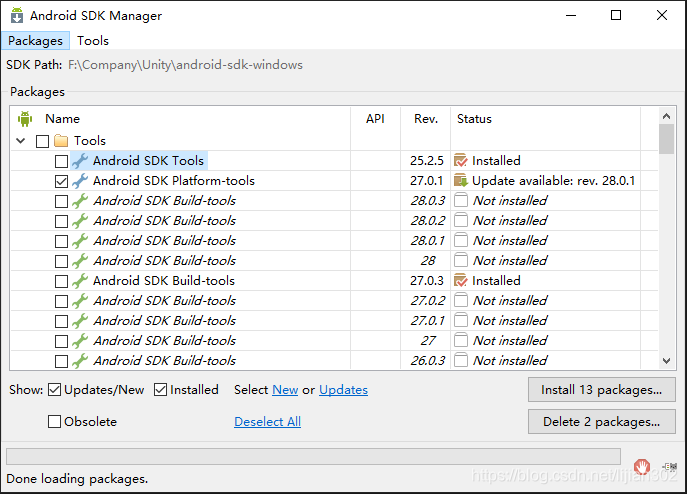Click wrench icon of Build-tools 27.0.2

tap(80, 301)
